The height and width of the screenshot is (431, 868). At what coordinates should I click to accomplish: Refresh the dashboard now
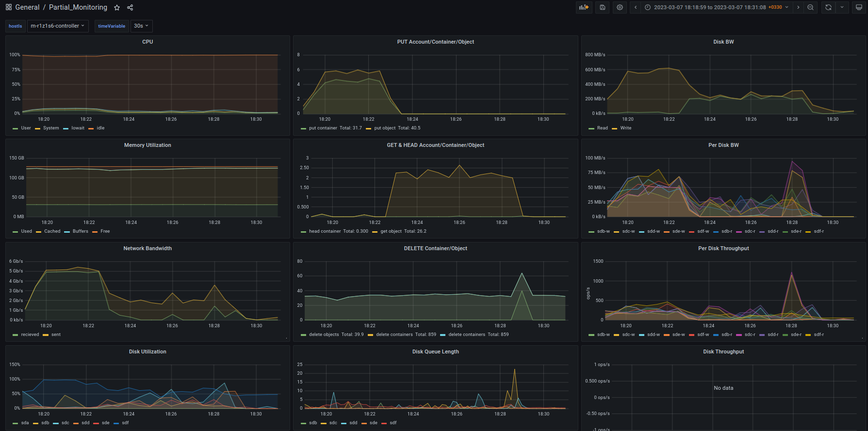click(x=828, y=7)
